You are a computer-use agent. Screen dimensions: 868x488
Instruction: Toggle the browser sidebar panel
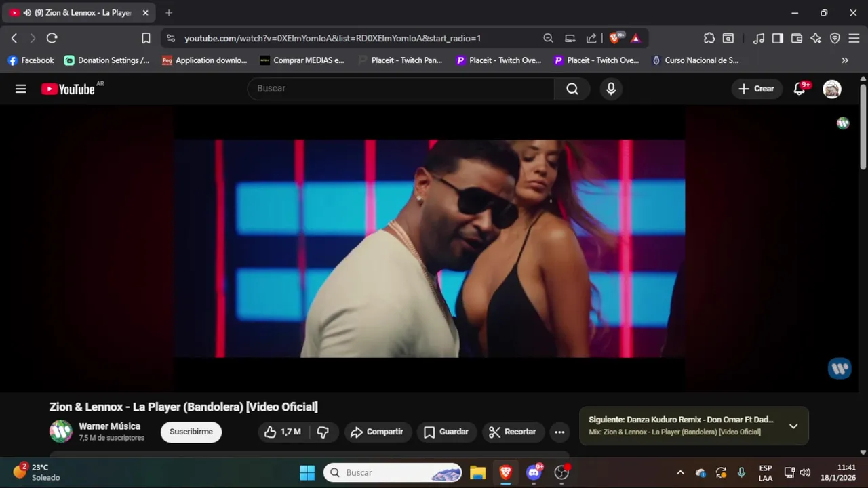[778, 39]
